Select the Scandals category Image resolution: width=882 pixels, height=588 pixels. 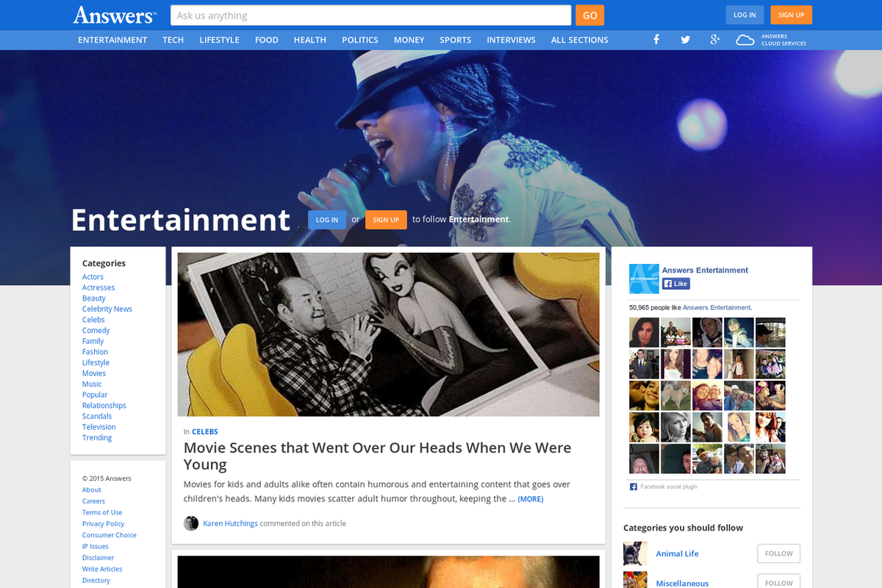(x=97, y=416)
